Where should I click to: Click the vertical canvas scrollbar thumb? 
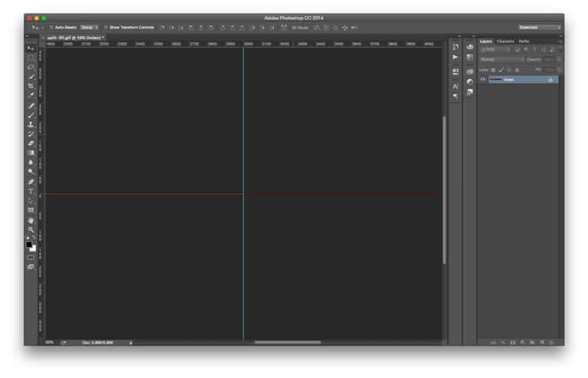[x=444, y=190]
